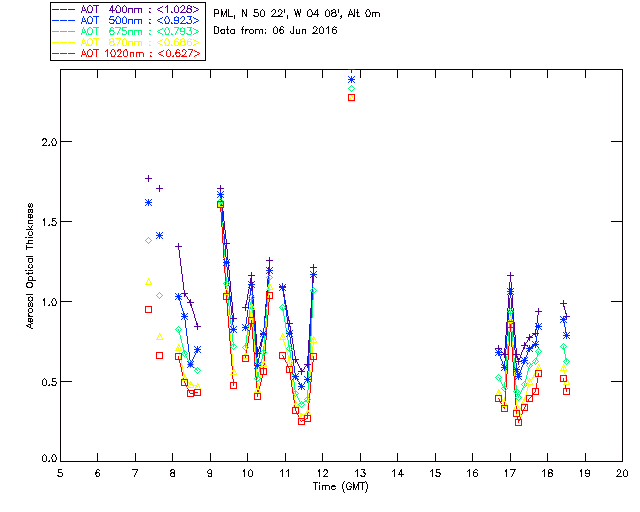Click the 20 tick label on time axis
Screen dimensions: 640x512
coord(622,472)
